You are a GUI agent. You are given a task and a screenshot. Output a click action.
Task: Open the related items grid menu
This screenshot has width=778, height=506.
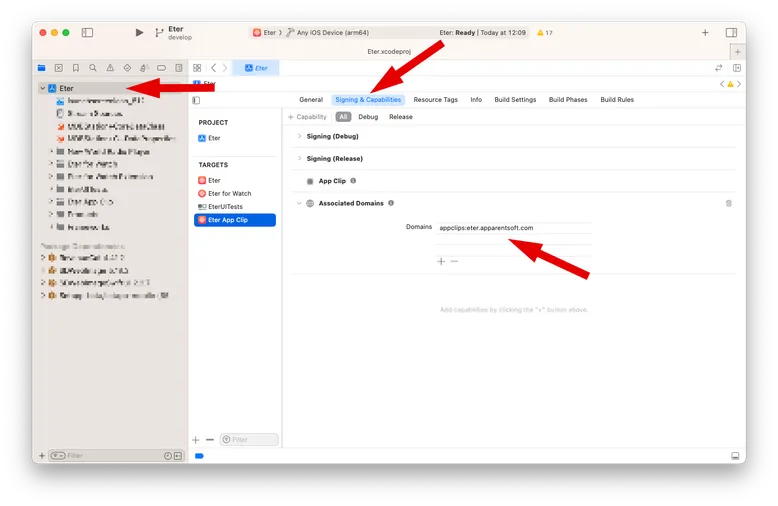[197, 68]
